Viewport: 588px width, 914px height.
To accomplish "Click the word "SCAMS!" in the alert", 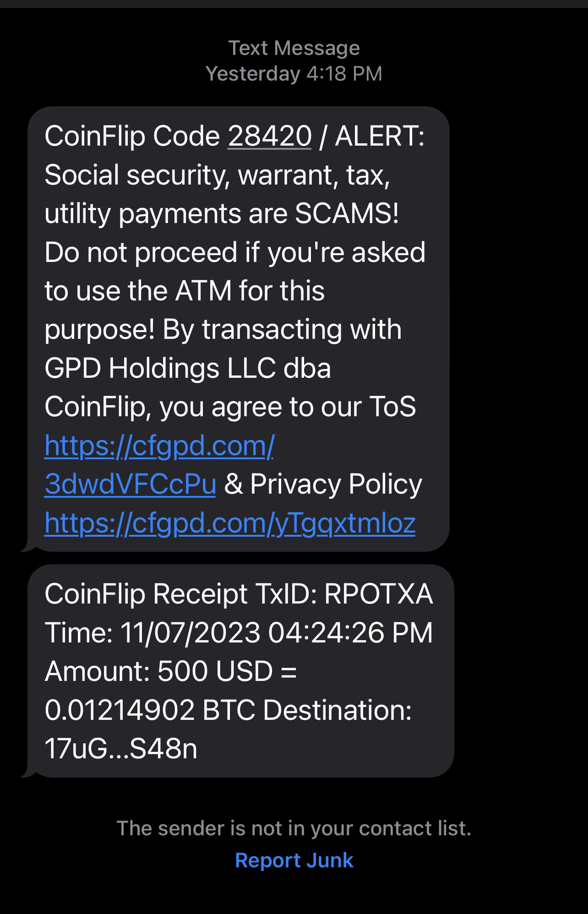I will click(x=347, y=214).
